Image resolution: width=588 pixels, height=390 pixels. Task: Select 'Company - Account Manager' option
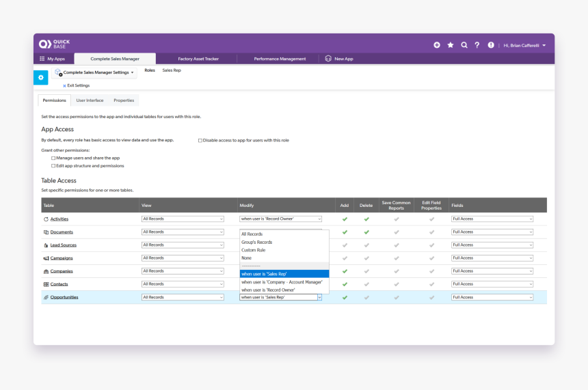click(284, 282)
